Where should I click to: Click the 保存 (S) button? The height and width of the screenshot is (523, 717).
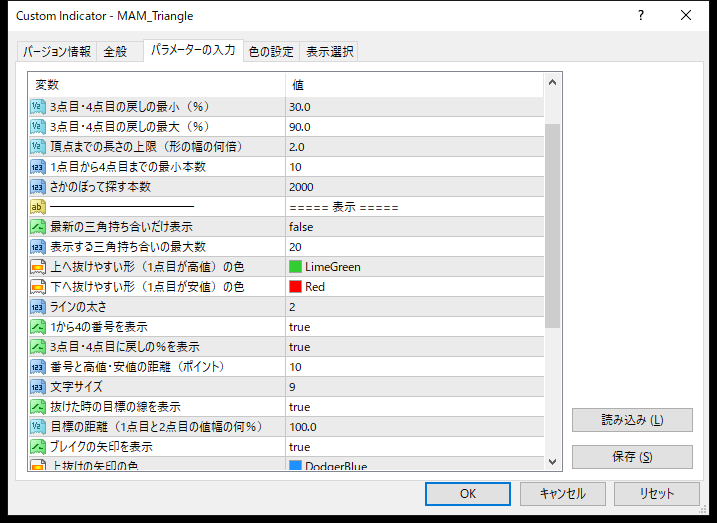pyautogui.click(x=632, y=457)
